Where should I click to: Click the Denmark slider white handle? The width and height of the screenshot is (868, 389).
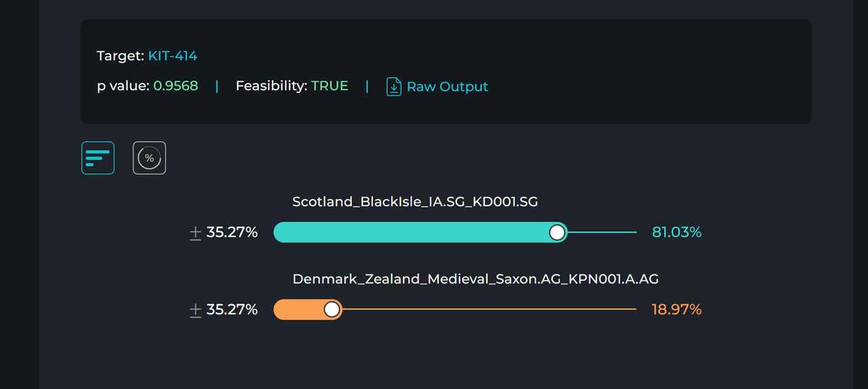(x=332, y=310)
